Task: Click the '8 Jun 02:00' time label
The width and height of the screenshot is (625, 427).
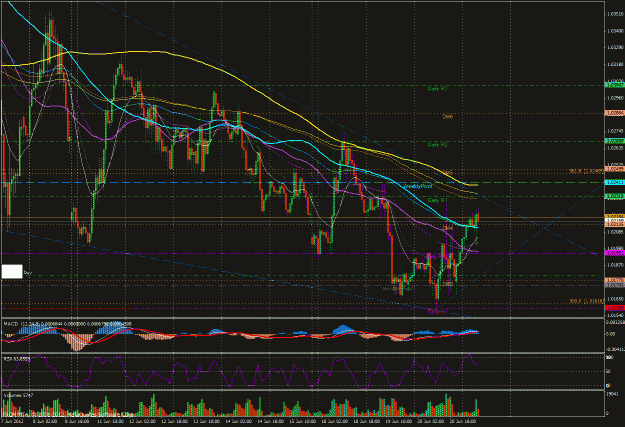Action: pyautogui.click(x=44, y=421)
